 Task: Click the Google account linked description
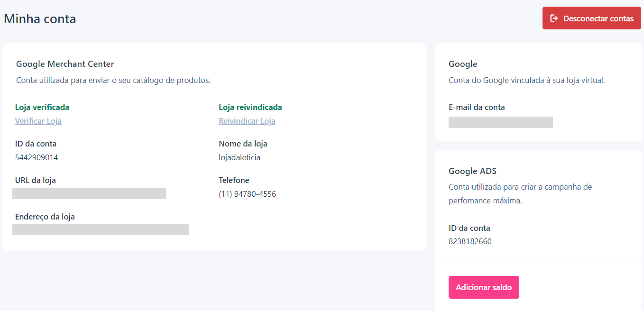[x=527, y=80]
